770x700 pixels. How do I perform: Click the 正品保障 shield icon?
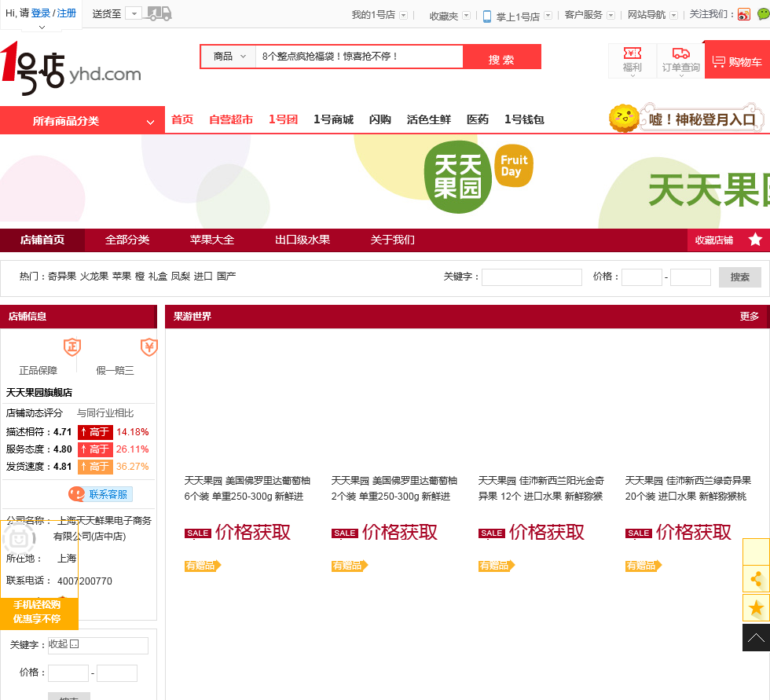coord(72,347)
